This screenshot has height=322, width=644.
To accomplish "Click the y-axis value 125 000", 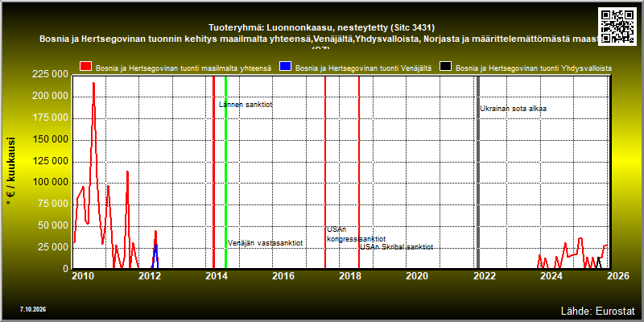I will coord(49,161).
